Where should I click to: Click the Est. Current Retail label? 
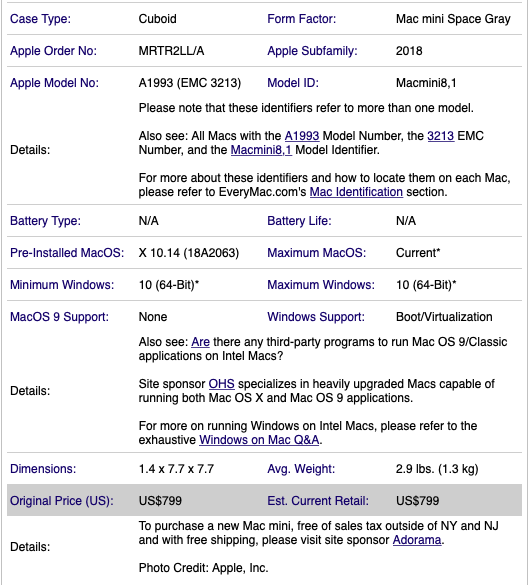click(x=318, y=501)
